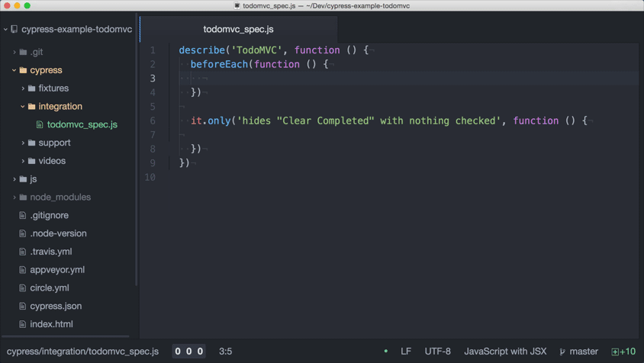Viewport: 644px width, 363px height.
Task: Select .node-version in the file tree
Action: coord(58,233)
